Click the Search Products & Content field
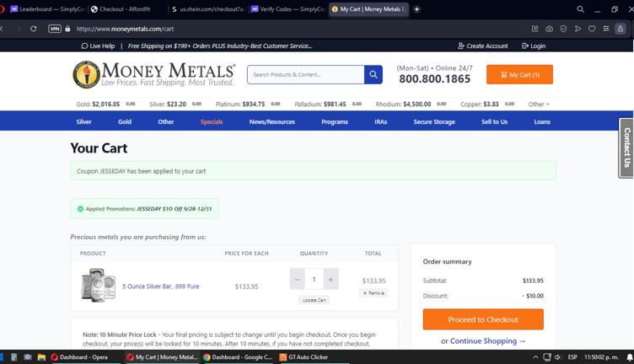Viewport: 634px width, 364px height. [x=306, y=75]
